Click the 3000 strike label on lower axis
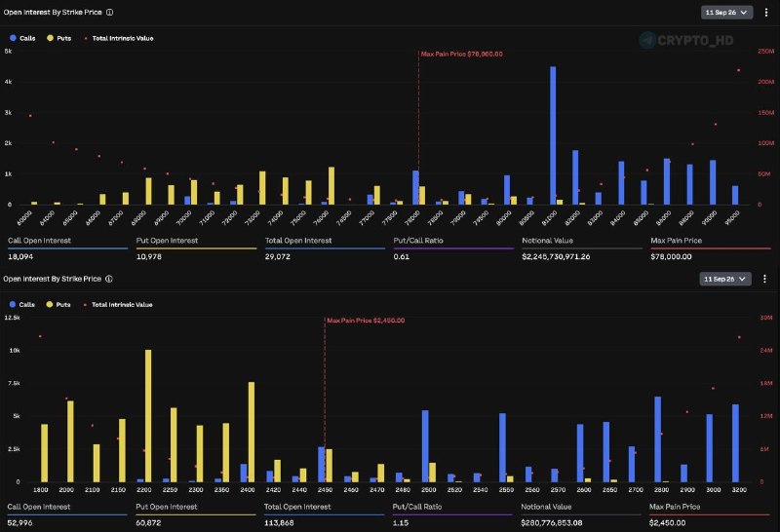This screenshot has width=780, height=532. 714,490
